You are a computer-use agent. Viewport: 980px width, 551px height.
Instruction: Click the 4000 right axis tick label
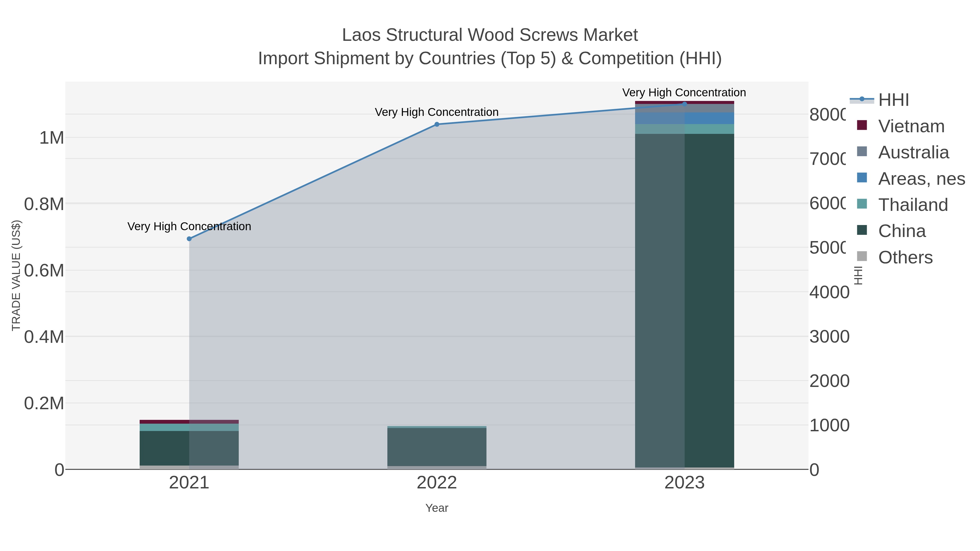coord(829,293)
